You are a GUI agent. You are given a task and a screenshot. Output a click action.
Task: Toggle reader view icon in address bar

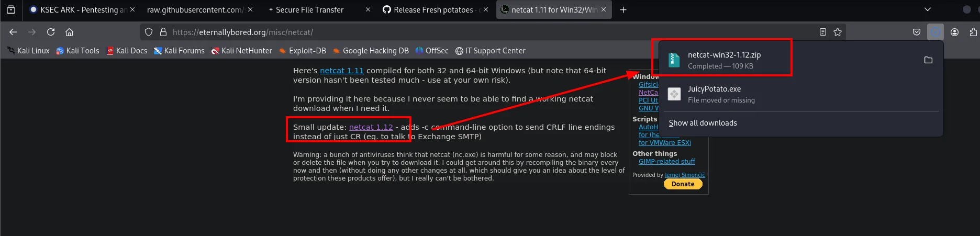pos(822,32)
